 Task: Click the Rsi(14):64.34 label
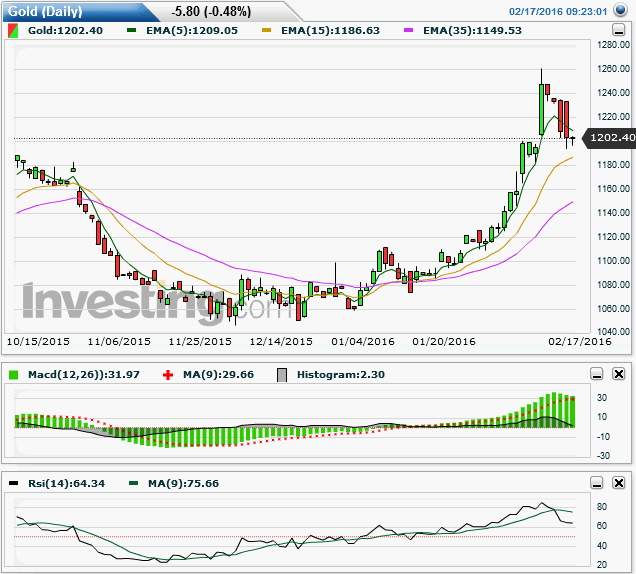[67, 484]
